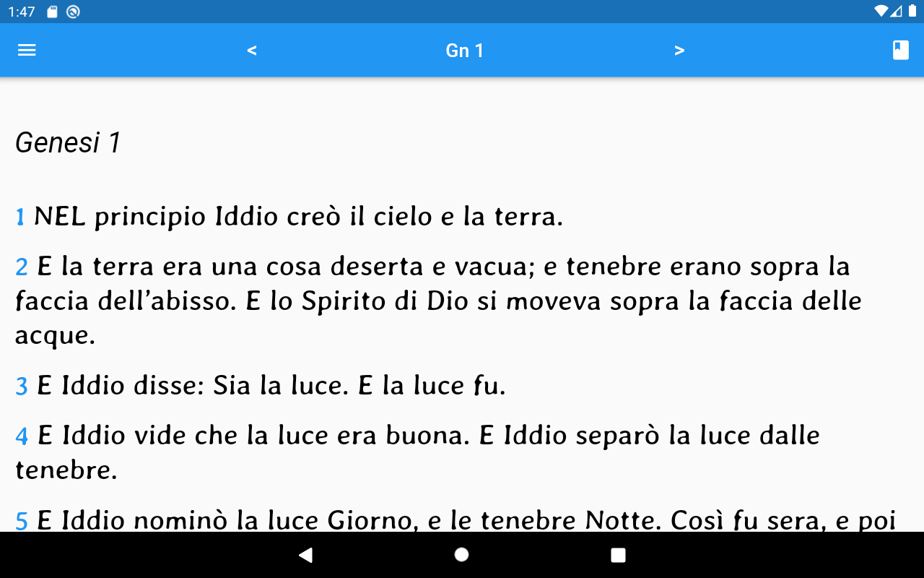Open the hamburger navigation menu

click(27, 50)
